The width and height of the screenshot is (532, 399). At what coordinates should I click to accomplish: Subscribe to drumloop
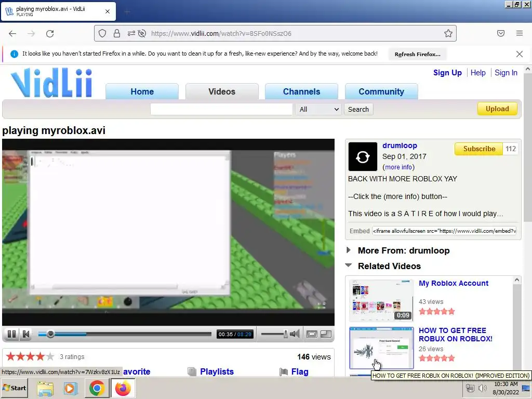coord(479,149)
